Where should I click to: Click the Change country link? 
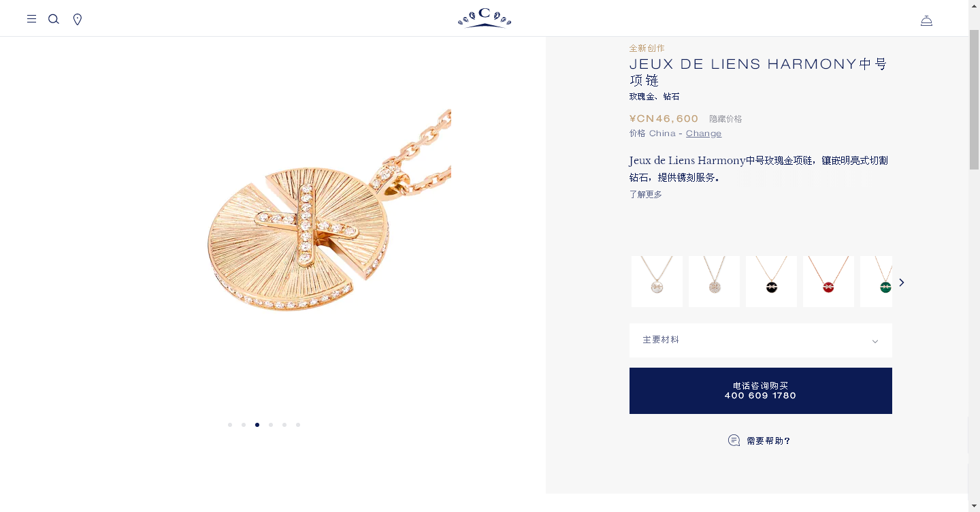pos(704,133)
